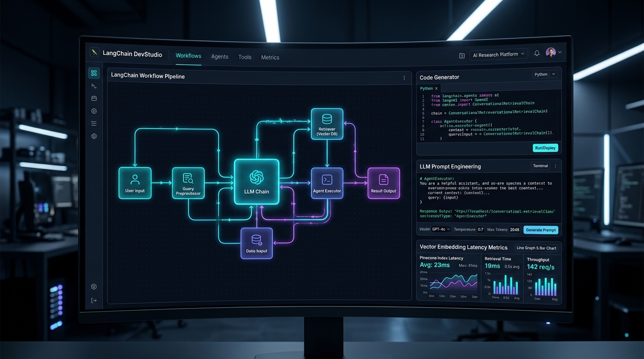
Task: Click the logout icon in the sidebar
Action: click(x=94, y=300)
